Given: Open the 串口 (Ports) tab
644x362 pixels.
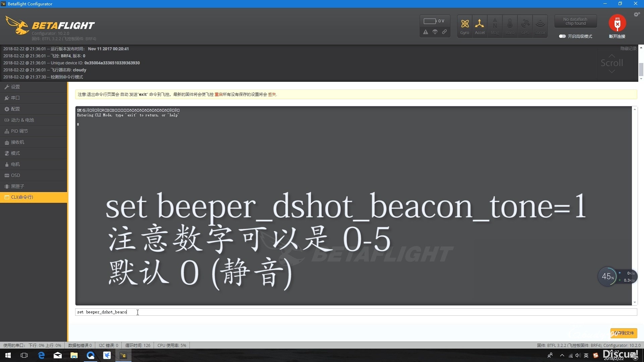Looking at the screenshot, I should tap(34, 98).
